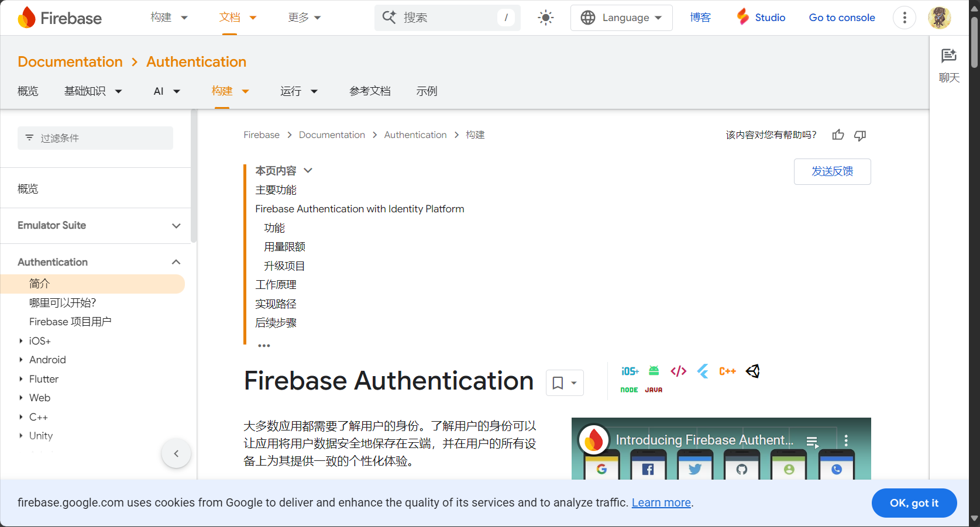This screenshot has height=527, width=980.
Task: Select the JAVA platform icon
Action: [x=654, y=390]
